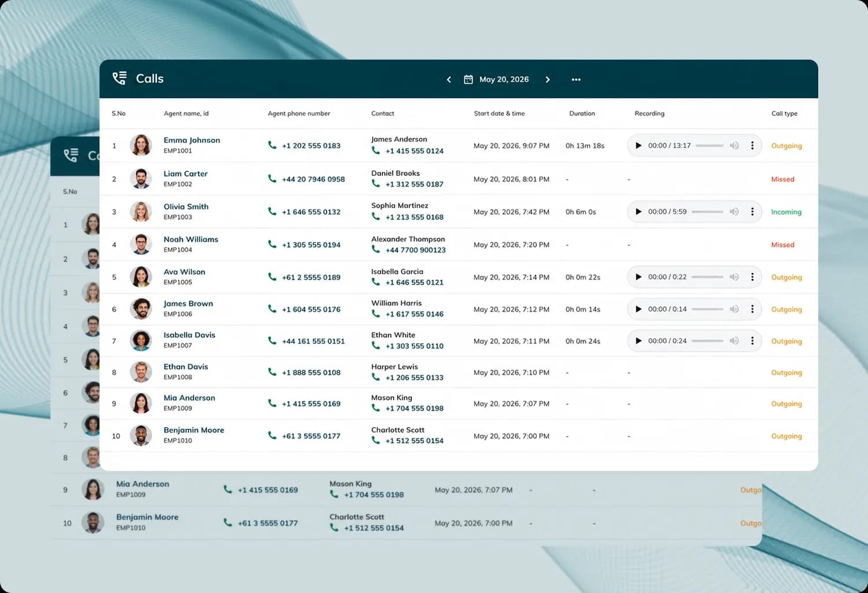Click Charlotte Scott in the background window
The image size is (868, 593).
[x=357, y=517]
